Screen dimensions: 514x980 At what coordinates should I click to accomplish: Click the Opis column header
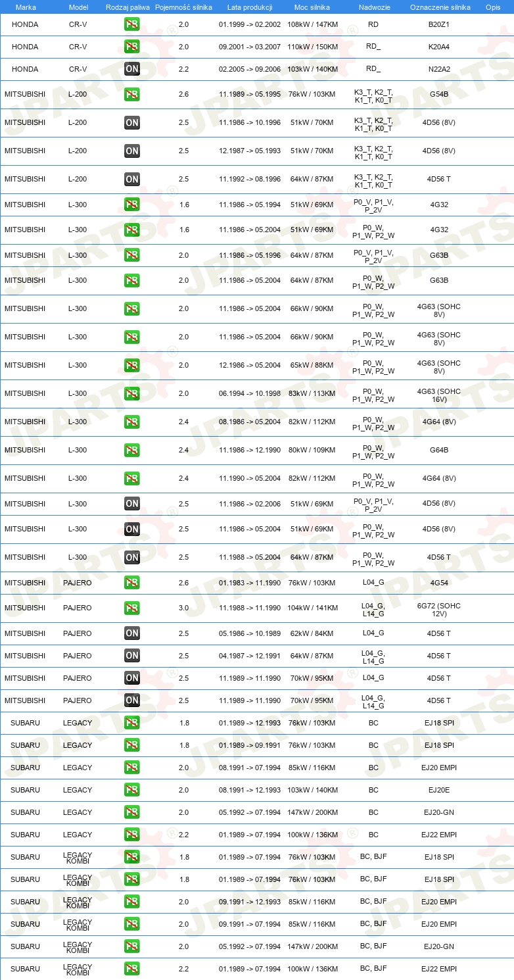tap(493, 7)
